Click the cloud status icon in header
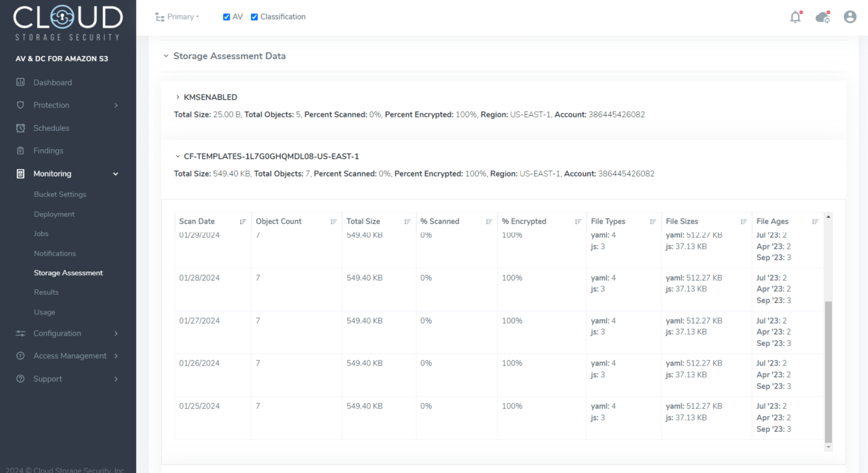The width and height of the screenshot is (868, 473). [822, 17]
